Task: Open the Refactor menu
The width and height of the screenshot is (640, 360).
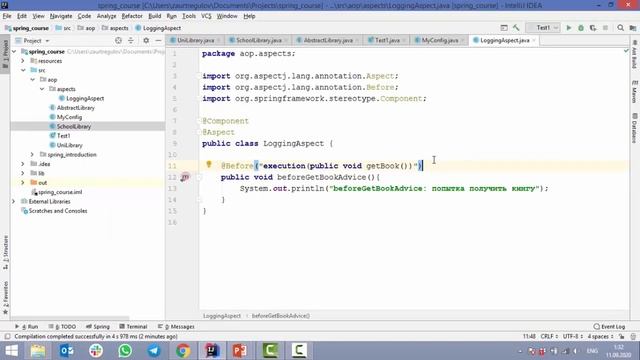Action: [132, 16]
